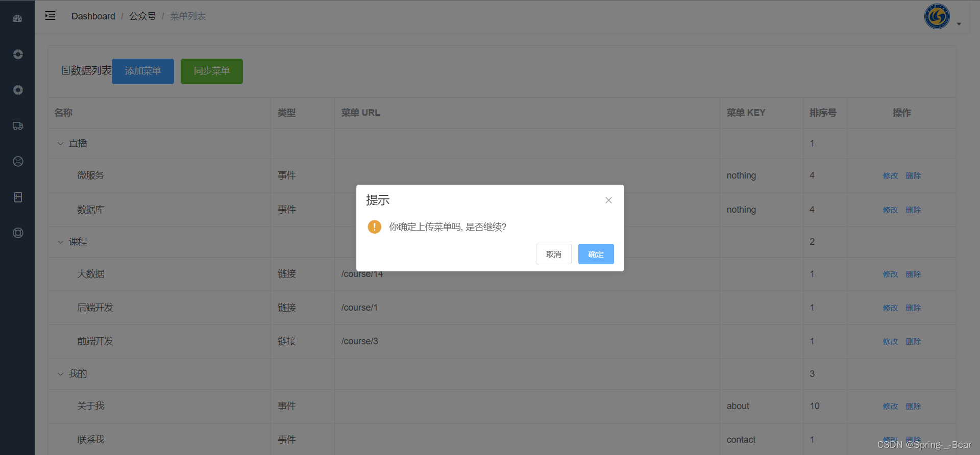Click the /course/3 URL cell
The image size is (980, 455).
[527, 341]
